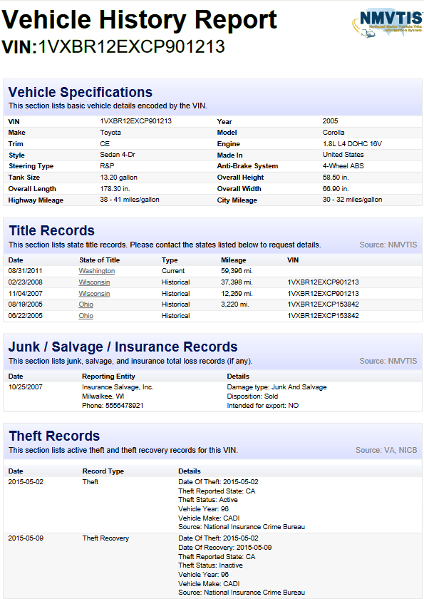The image size is (424, 599).
Task: Click the Insurance Salvage, Inc. phone number
Action: tap(113, 405)
